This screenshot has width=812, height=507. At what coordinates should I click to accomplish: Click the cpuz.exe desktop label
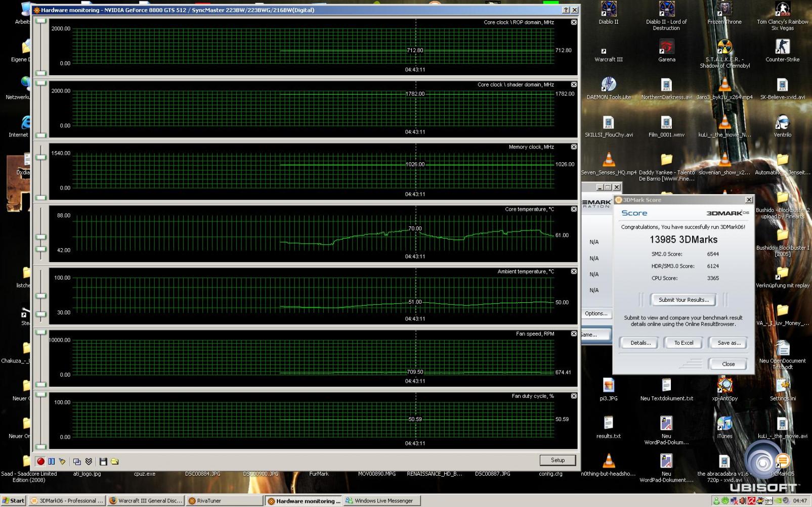click(144, 474)
